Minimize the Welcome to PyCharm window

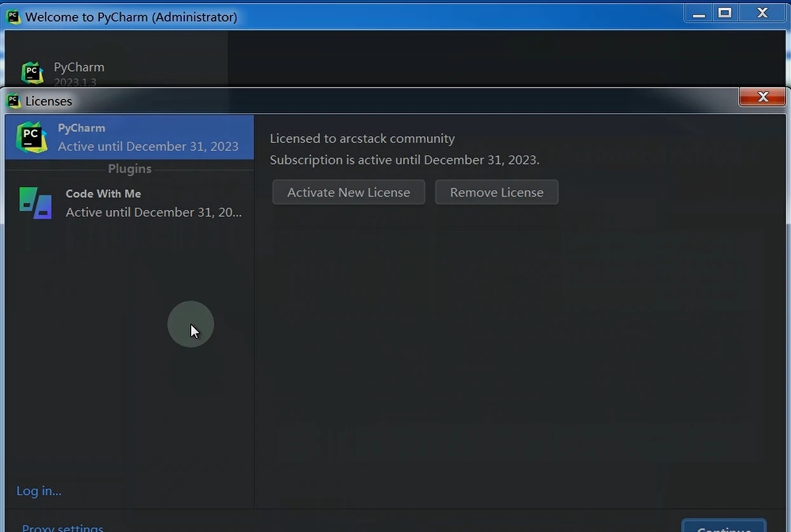pos(698,13)
